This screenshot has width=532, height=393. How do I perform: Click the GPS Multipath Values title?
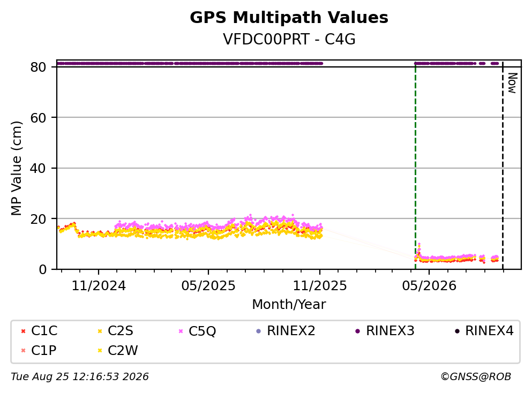pyautogui.click(x=289, y=18)
